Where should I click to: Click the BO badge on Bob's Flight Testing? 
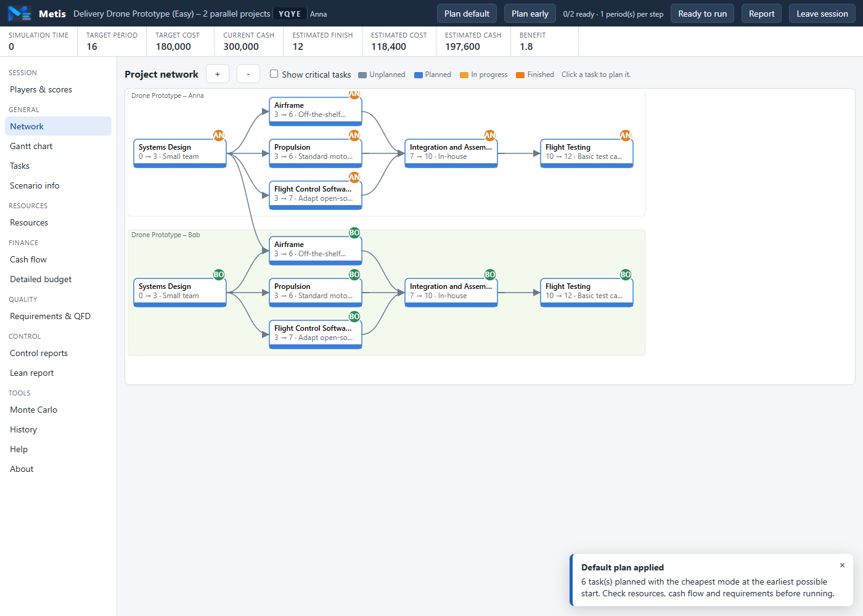(x=626, y=275)
